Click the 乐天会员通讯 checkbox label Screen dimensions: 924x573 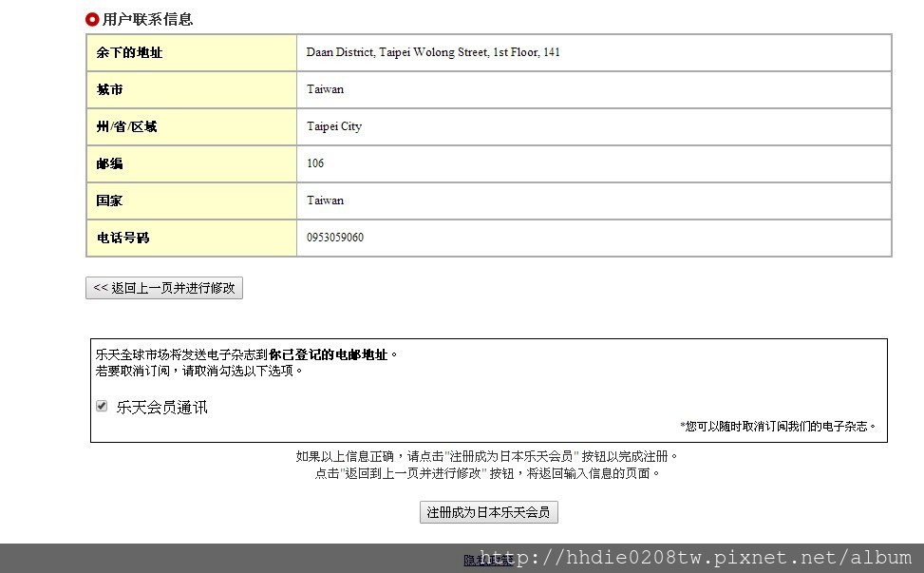(161, 408)
